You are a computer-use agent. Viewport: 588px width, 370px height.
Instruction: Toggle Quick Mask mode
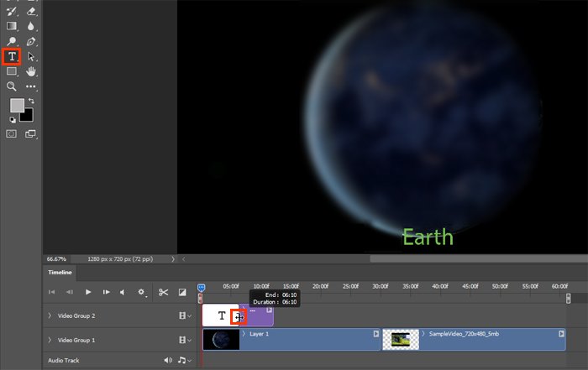click(x=12, y=133)
